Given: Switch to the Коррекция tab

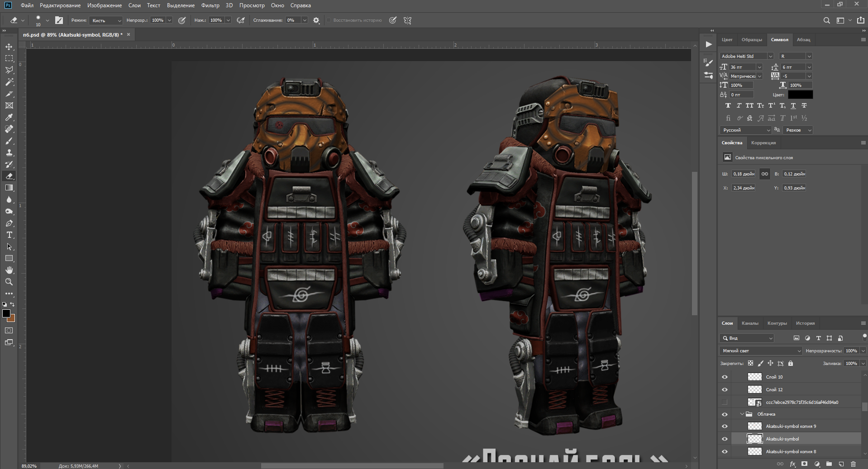Looking at the screenshot, I should coord(763,142).
